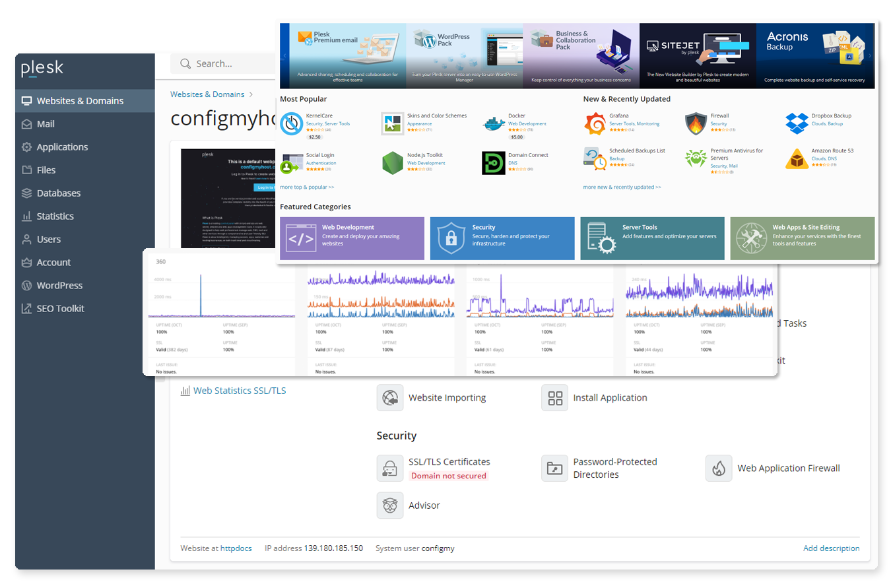The height and width of the screenshot is (588, 891).
Task: Click the Web Application Firewall flame icon
Action: (719, 468)
